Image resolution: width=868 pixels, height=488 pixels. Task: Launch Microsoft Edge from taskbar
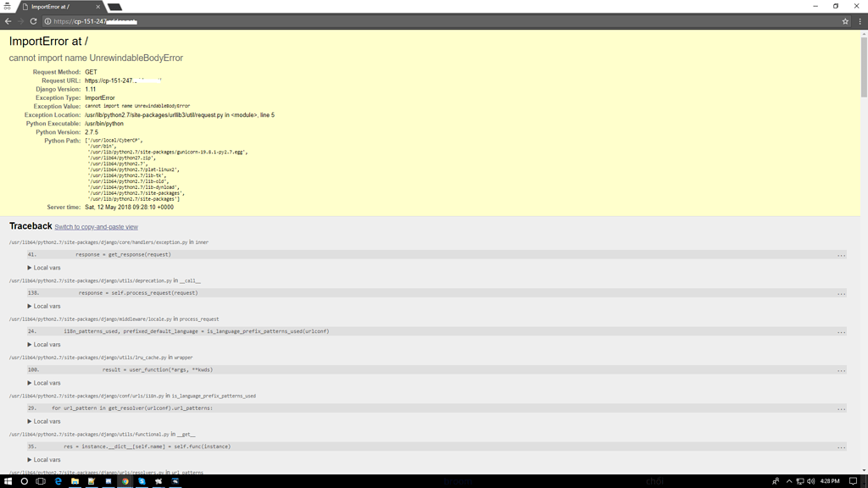pyautogui.click(x=58, y=481)
